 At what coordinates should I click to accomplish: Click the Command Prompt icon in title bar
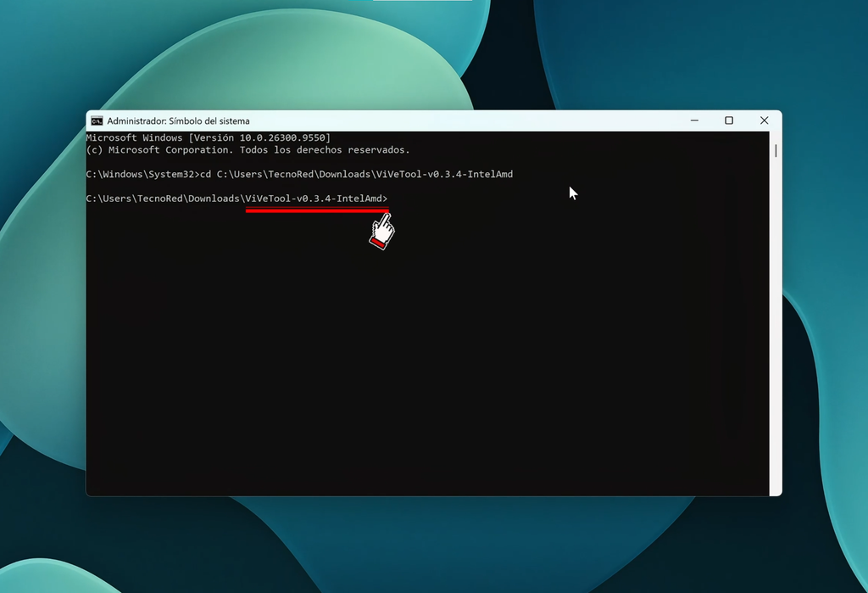97,120
